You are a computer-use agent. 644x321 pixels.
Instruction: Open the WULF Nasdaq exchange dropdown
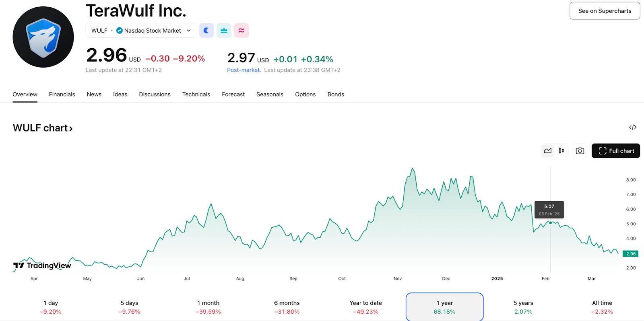pos(141,31)
